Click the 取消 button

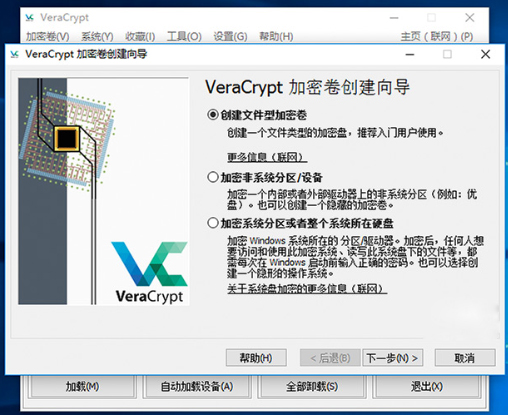click(x=465, y=358)
